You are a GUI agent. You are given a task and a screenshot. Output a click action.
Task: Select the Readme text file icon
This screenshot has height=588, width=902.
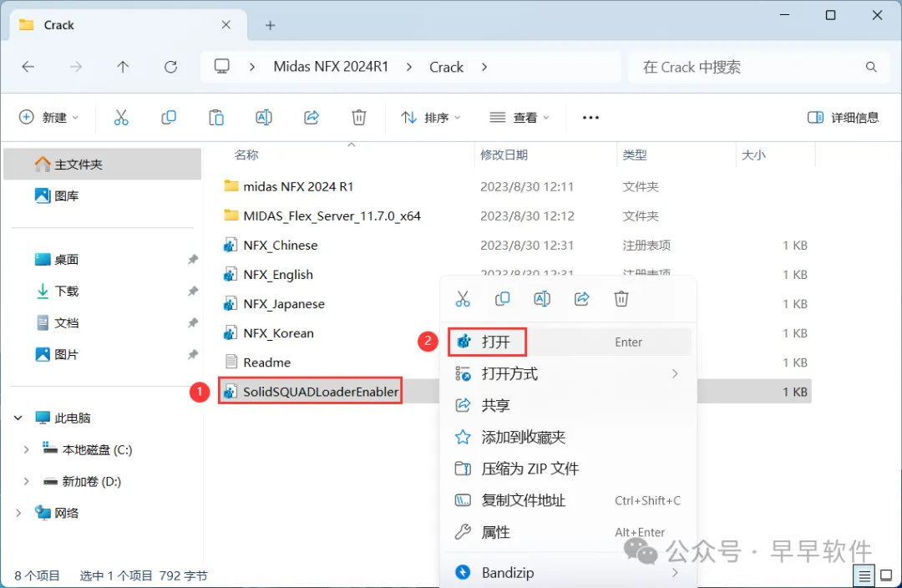pos(231,362)
